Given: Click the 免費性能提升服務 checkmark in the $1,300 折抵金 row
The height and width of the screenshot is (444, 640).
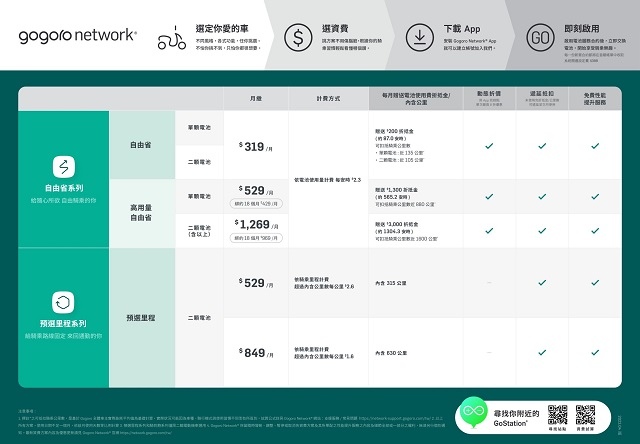Looking at the screenshot, I should pos(595,197).
